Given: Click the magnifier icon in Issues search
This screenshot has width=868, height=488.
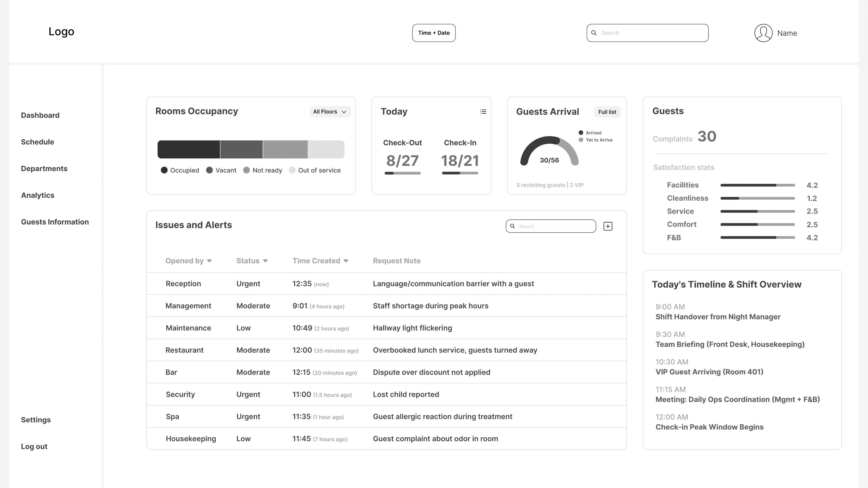Looking at the screenshot, I should coord(512,226).
